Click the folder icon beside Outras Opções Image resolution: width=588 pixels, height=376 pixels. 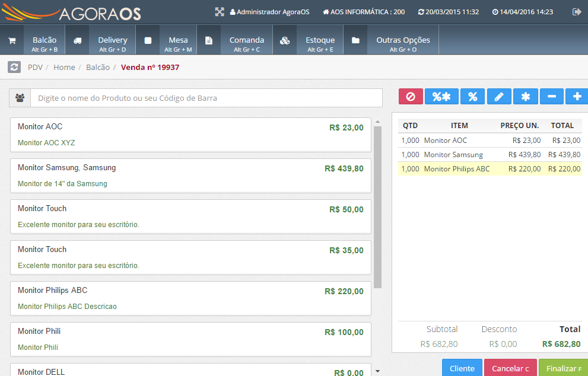click(x=355, y=40)
